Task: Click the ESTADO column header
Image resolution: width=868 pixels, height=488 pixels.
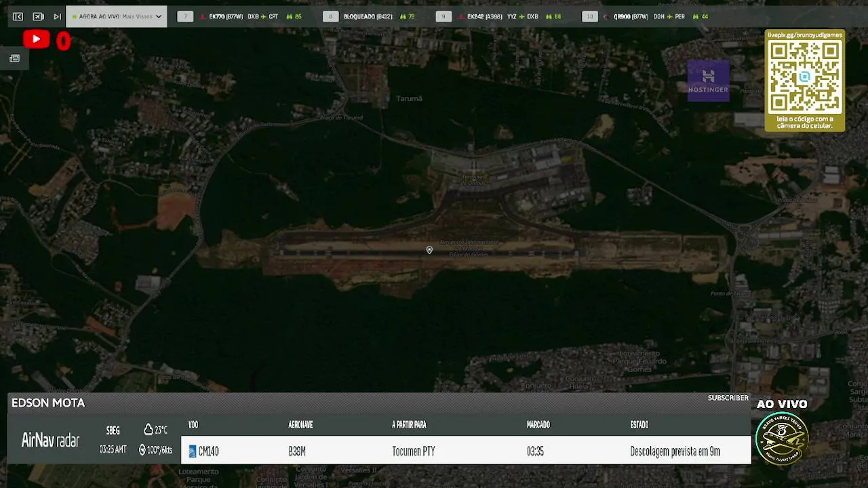Action: [x=639, y=425]
